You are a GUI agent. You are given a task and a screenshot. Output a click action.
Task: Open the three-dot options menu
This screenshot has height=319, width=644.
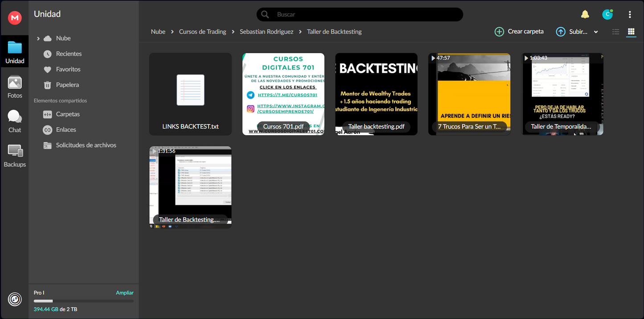pos(630,14)
